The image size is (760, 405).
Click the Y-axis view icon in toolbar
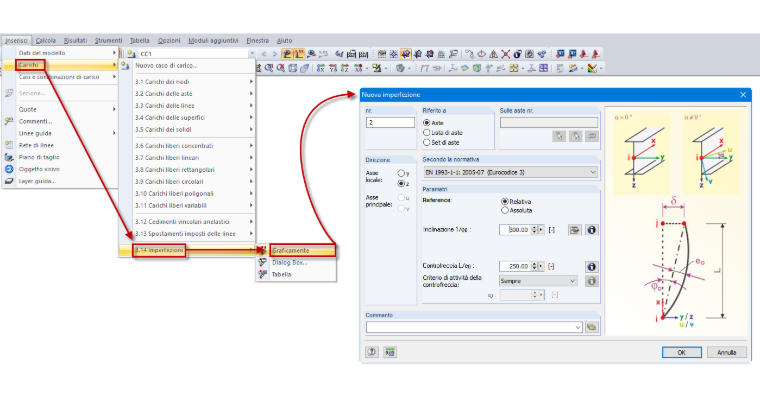[333, 68]
